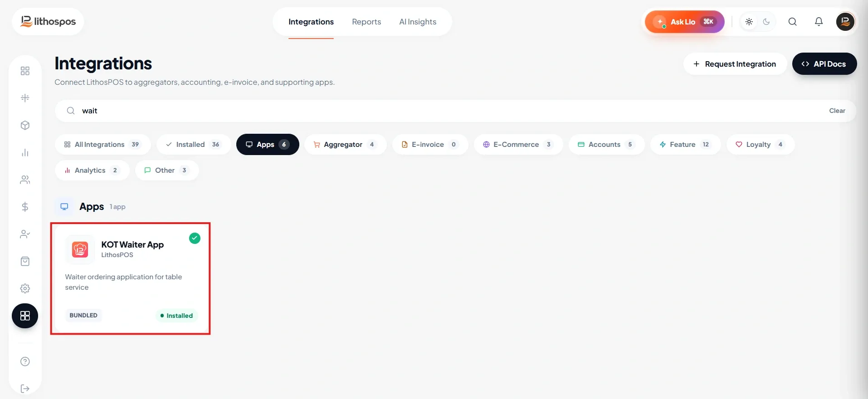Filter by Accounts category
The image size is (868, 399).
point(606,145)
